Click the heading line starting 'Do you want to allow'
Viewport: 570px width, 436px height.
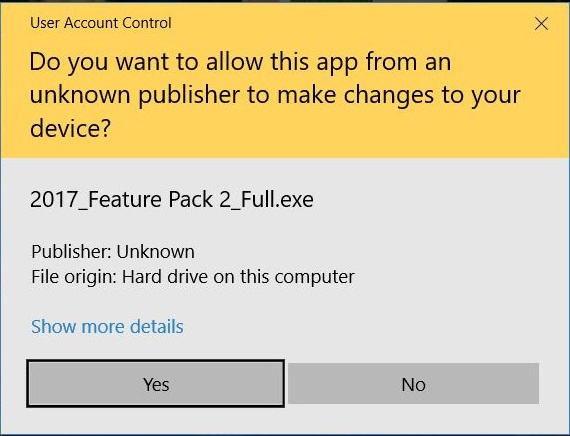[240, 62]
